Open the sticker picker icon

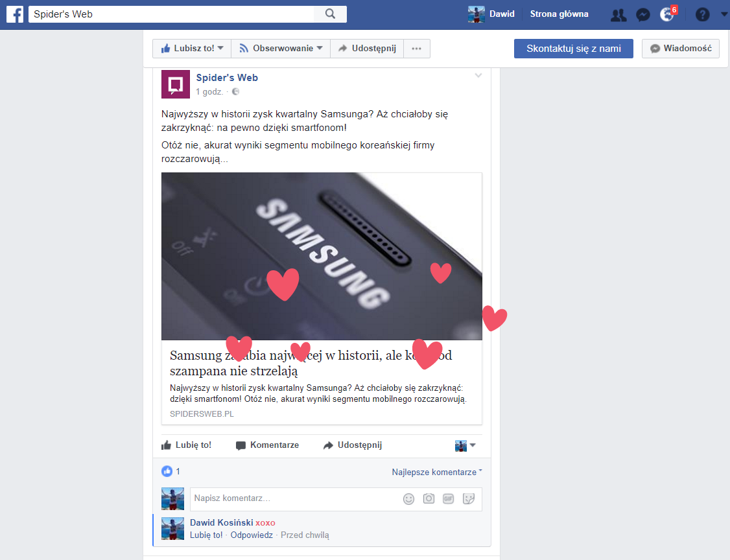[x=469, y=498]
